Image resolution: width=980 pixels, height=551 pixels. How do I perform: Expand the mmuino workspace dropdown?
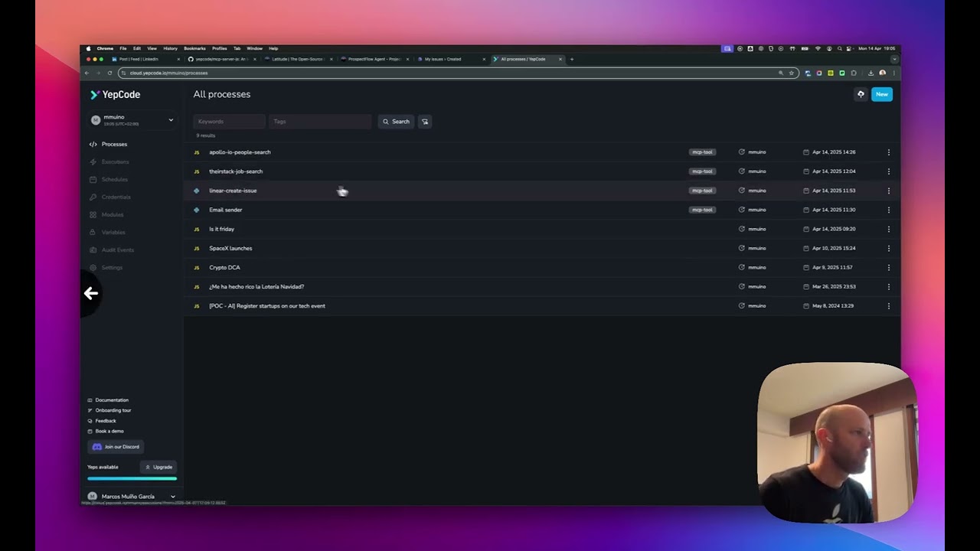click(171, 120)
